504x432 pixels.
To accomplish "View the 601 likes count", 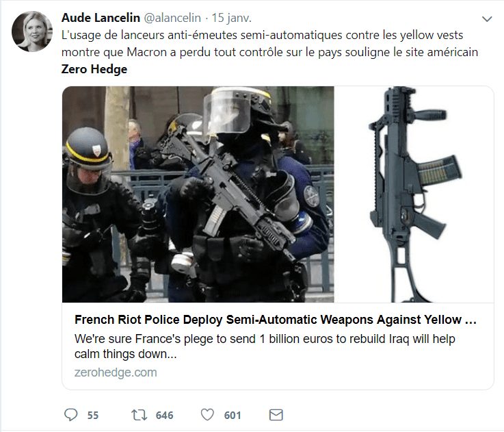I will tap(233, 416).
